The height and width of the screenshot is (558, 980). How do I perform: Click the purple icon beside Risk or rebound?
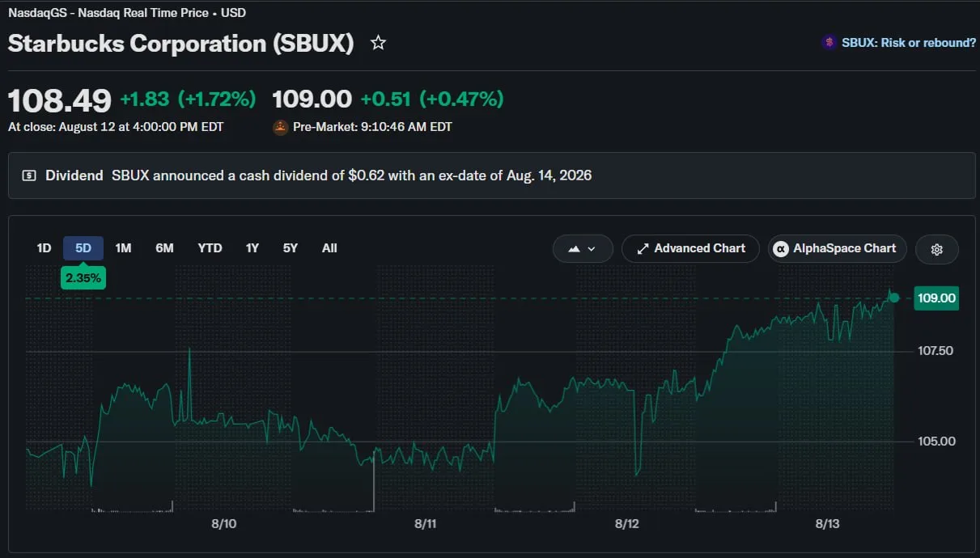[829, 43]
